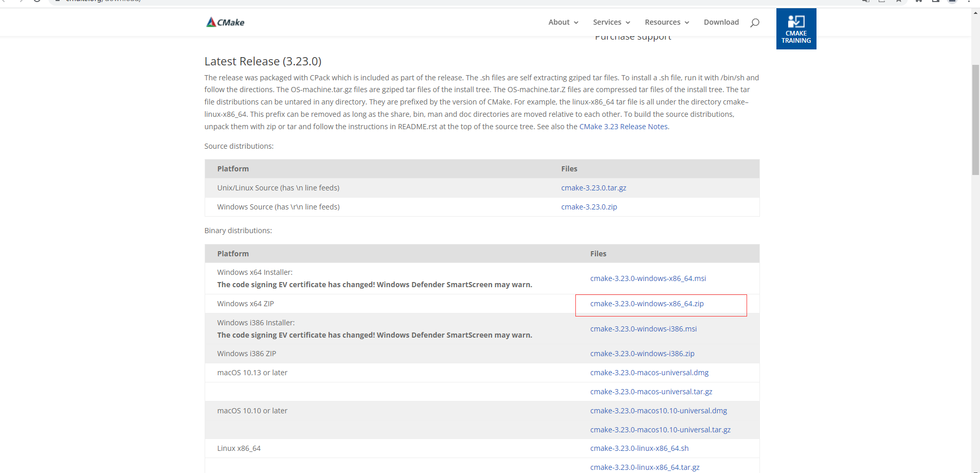This screenshot has height=473, width=980.
Task: Open the CMake logo home link
Action: 225,22
